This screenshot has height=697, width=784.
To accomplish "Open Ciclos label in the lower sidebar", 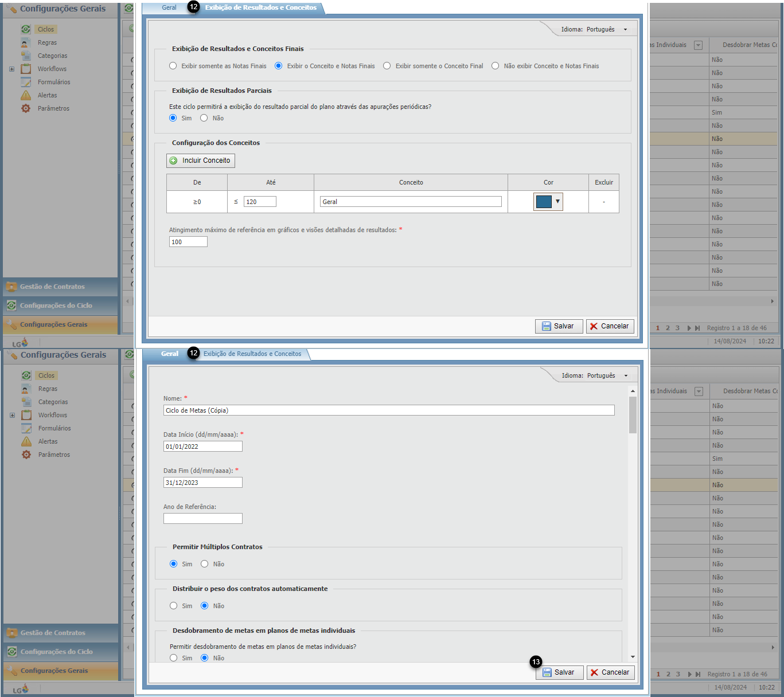I will coord(46,375).
